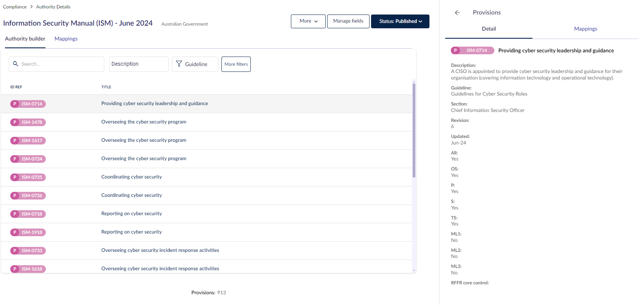Click the More filters button
Image resolution: width=644 pixels, height=305 pixels.
[236, 64]
